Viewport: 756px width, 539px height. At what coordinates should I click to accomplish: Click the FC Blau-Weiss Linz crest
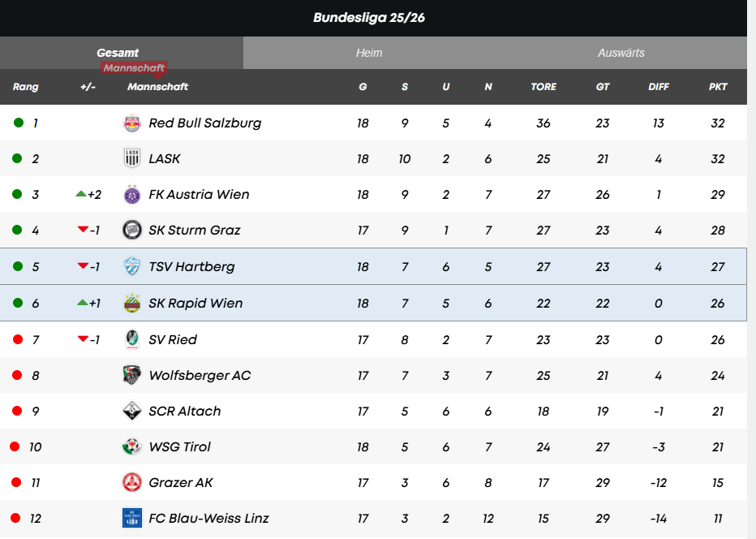pyautogui.click(x=131, y=518)
